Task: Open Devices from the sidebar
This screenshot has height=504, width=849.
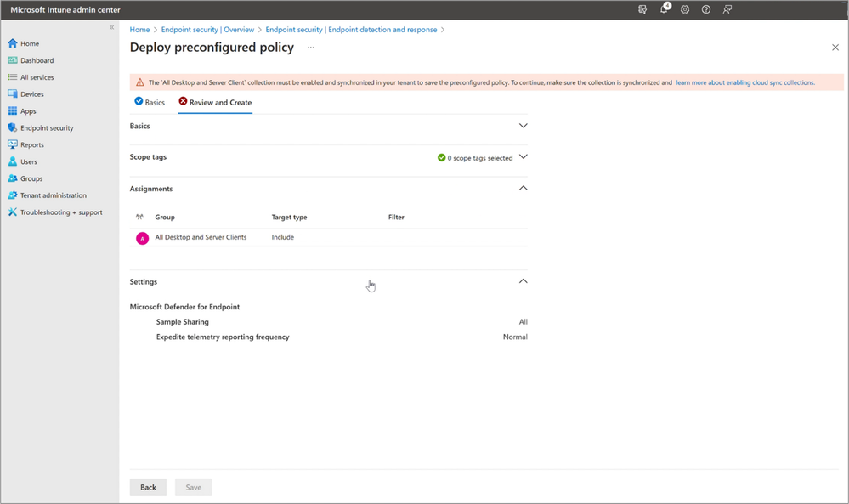Action: point(32,94)
